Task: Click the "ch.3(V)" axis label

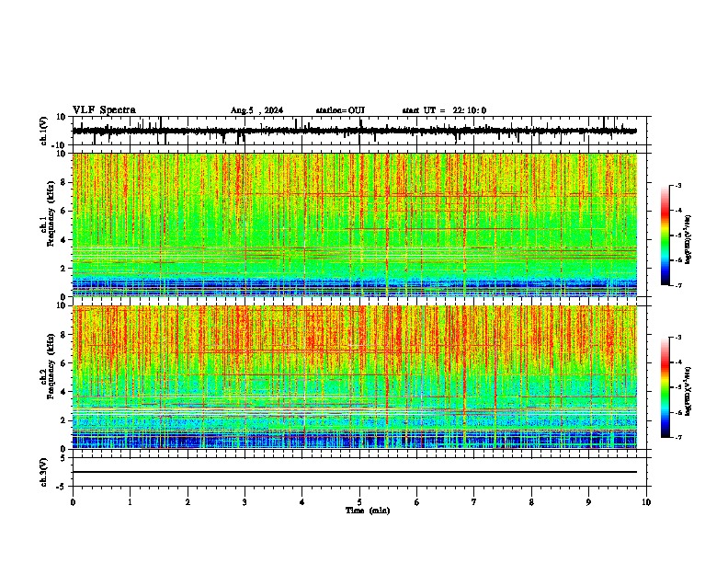Action: pos(44,472)
